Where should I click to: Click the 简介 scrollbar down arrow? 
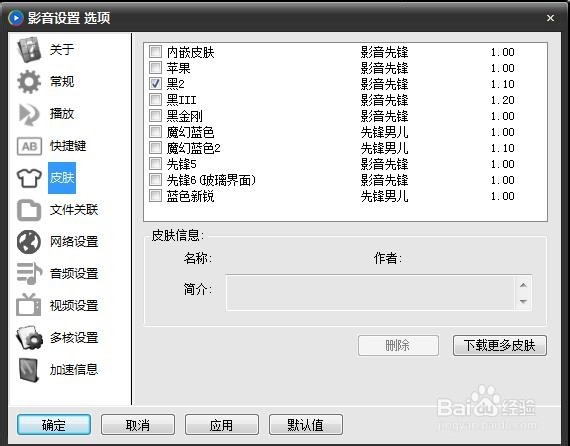pos(523,301)
